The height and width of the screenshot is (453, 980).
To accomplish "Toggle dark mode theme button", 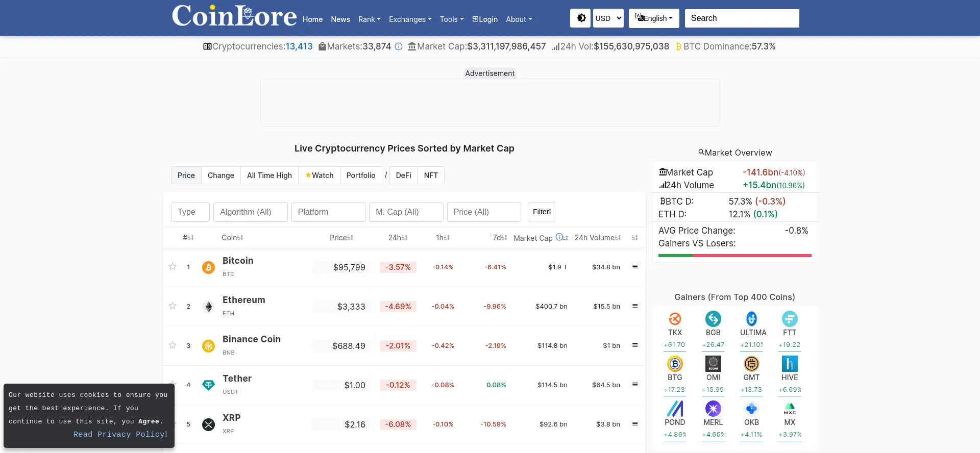I will click(x=580, y=18).
